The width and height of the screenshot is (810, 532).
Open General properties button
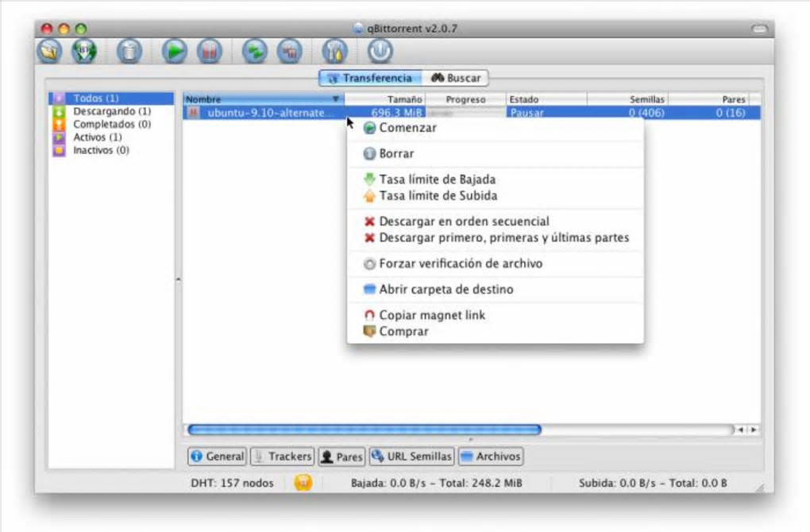point(218,456)
